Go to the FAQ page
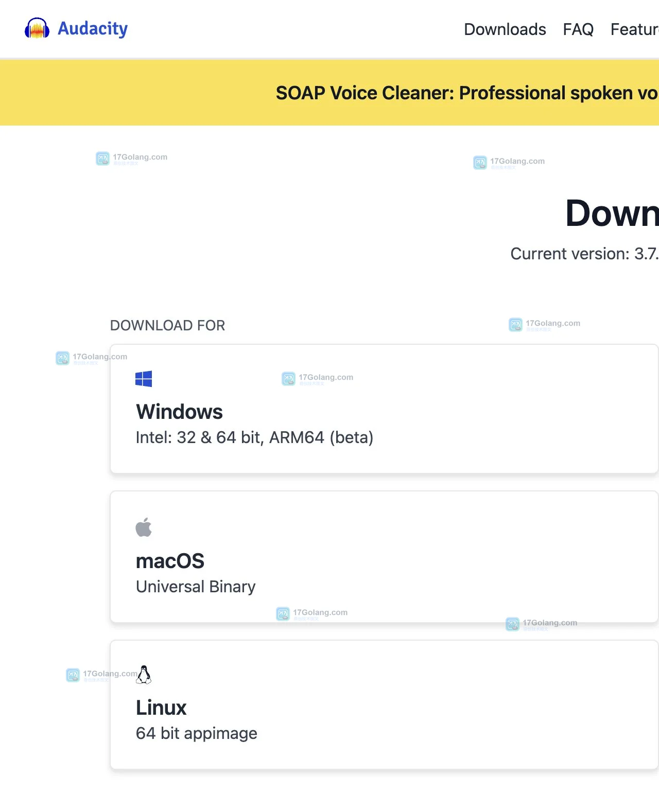 click(x=578, y=29)
